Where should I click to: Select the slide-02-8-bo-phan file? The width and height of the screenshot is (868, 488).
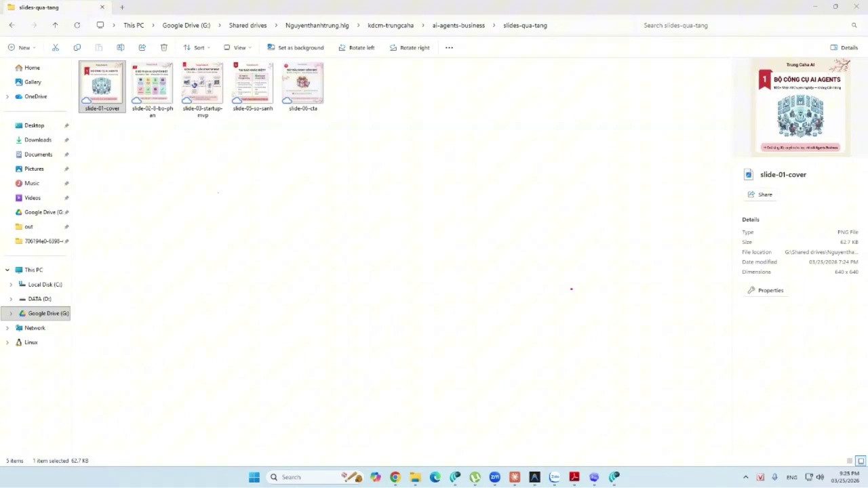(x=152, y=90)
